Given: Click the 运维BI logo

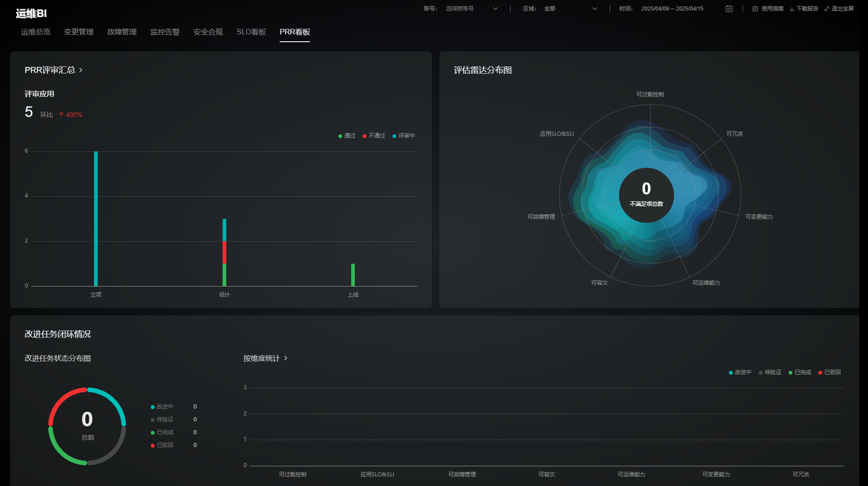Looking at the screenshot, I should (x=31, y=13).
